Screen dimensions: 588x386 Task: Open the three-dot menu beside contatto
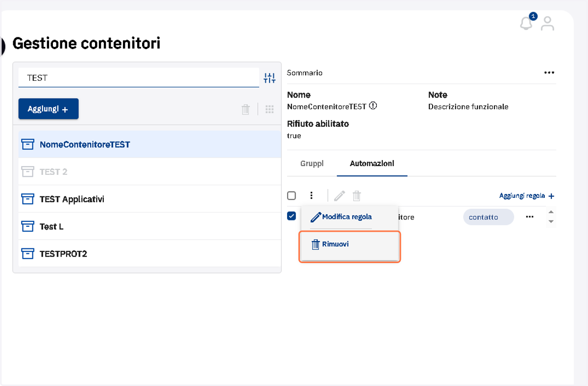[530, 217]
